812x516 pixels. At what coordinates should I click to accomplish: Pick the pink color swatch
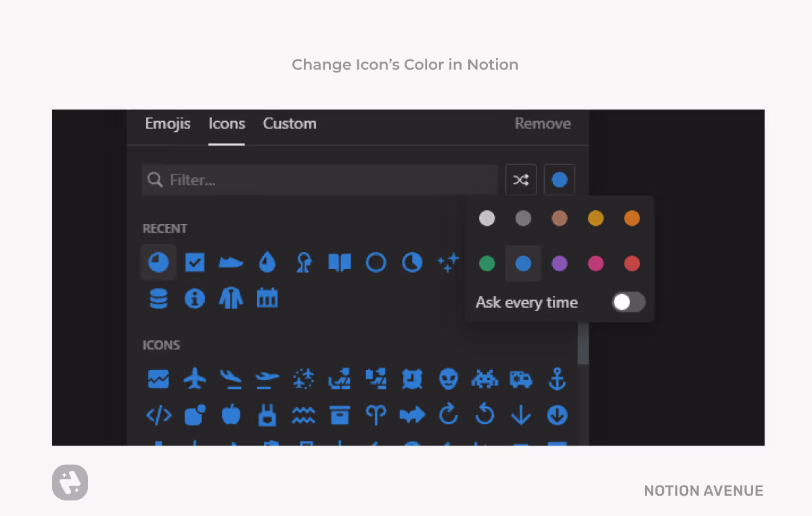[x=595, y=264]
